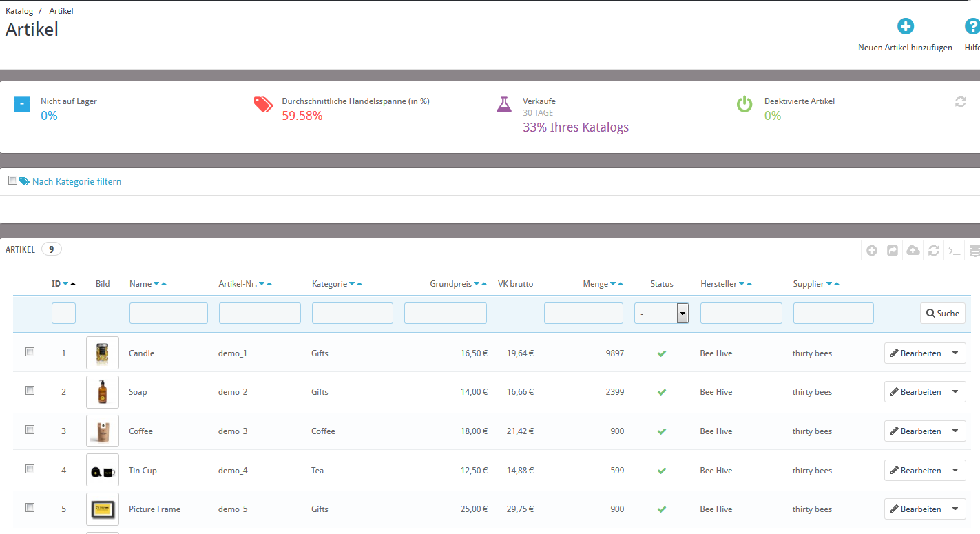Image resolution: width=980 pixels, height=534 pixels.
Task: Select the Candle row checkbox
Action: (30, 351)
